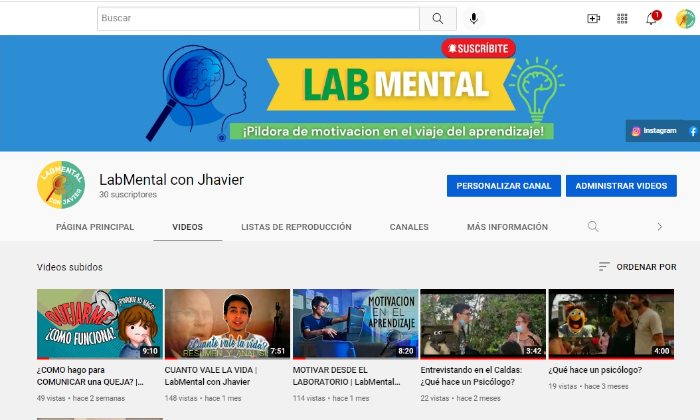Open the Más Información tab

point(507,227)
